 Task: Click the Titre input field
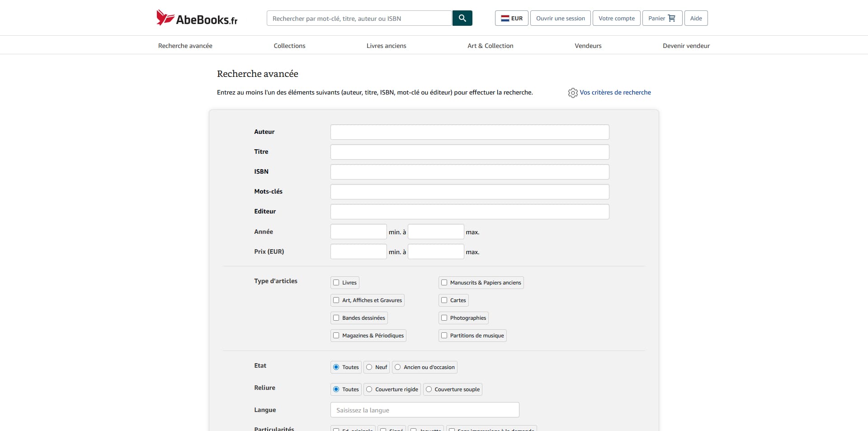coord(470,152)
